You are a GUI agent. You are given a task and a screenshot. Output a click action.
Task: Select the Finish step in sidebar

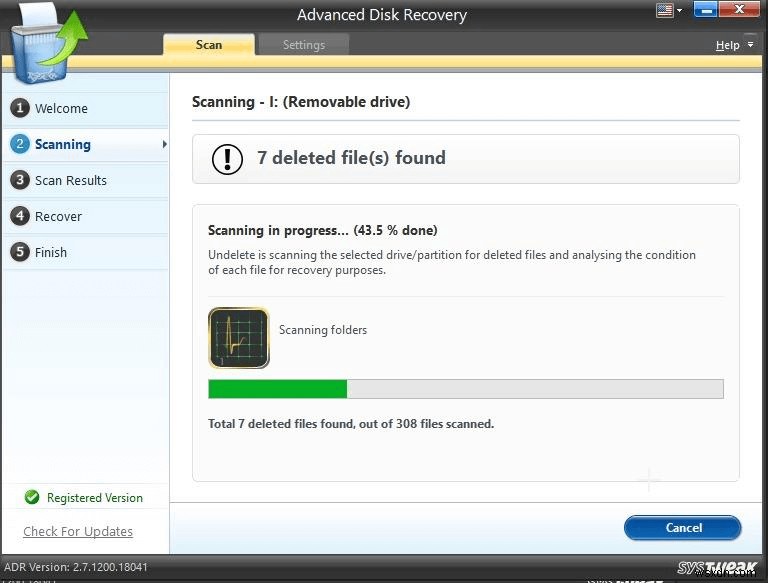coord(86,252)
